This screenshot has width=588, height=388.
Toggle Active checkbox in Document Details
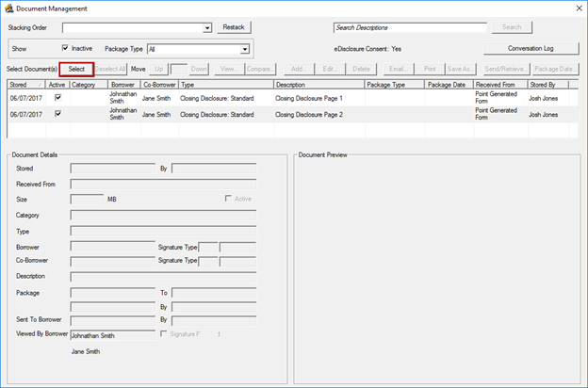pyautogui.click(x=228, y=199)
